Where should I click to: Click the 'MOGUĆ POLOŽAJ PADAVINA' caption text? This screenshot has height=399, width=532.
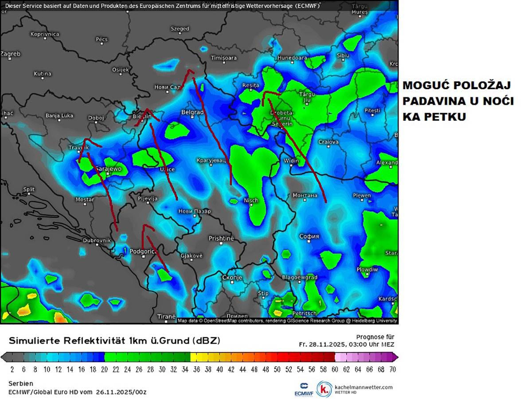(458, 101)
